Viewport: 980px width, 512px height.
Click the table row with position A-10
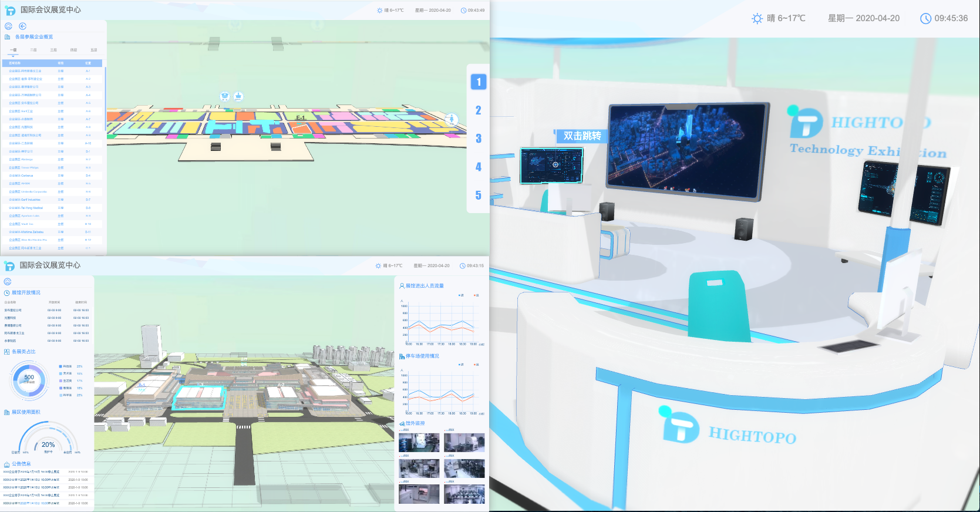(52, 143)
